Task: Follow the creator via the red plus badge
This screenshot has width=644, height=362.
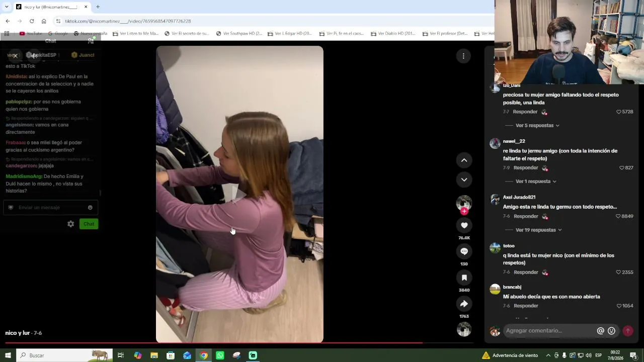Action: (x=464, y=211)
